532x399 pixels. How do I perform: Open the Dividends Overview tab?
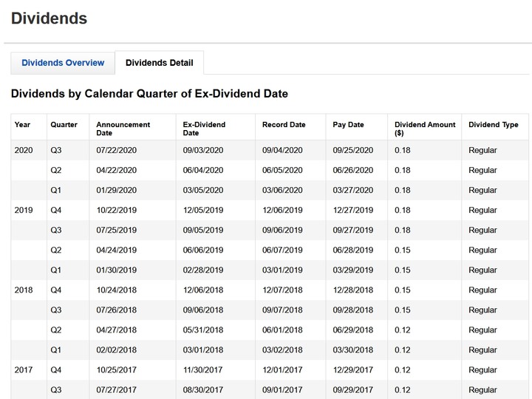pos(63,63)
